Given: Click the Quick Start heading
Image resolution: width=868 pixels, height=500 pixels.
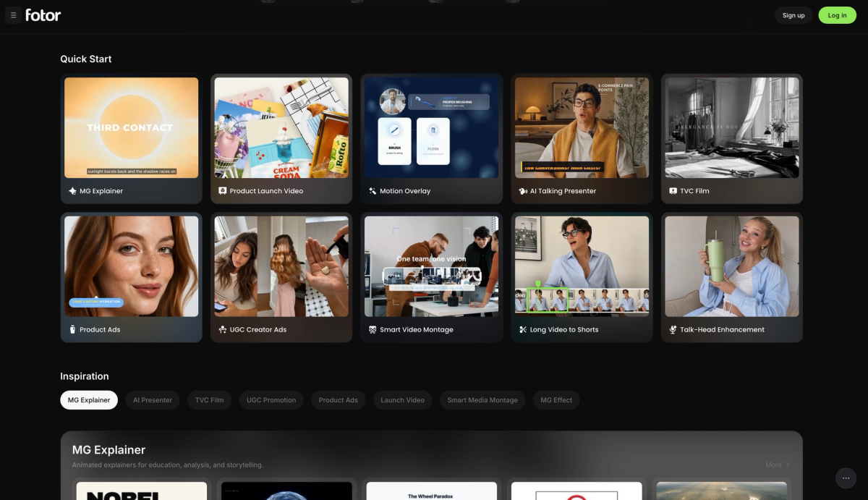Looking at the screenshot, I should (86, 59).
